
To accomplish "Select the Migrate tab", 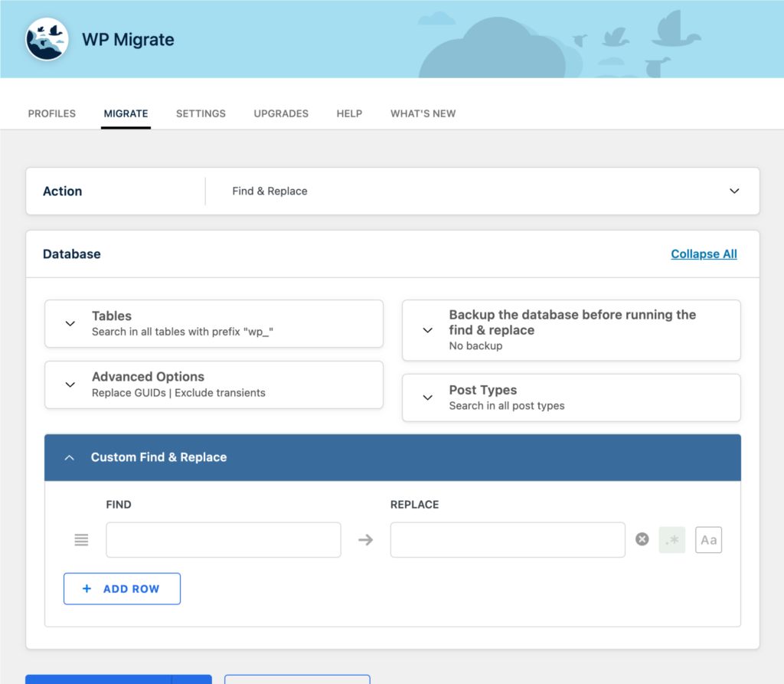I will click(x=126, y=113).
